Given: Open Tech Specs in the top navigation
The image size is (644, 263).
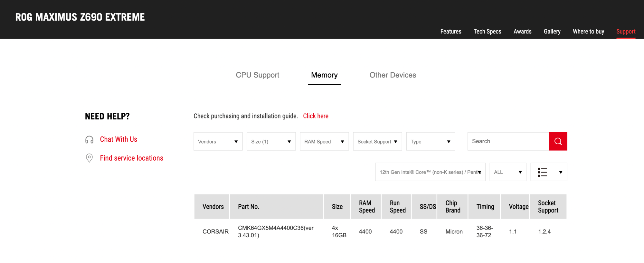Looking at the screenshot, I should click(x=487, y=32).
